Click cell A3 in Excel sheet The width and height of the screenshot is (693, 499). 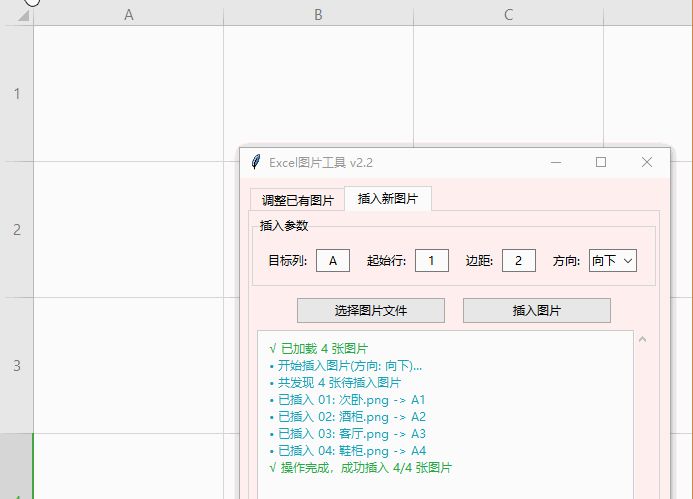[129, 366]
